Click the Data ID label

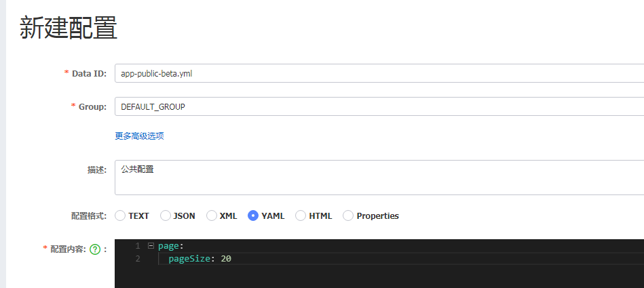tap(89, 73)
